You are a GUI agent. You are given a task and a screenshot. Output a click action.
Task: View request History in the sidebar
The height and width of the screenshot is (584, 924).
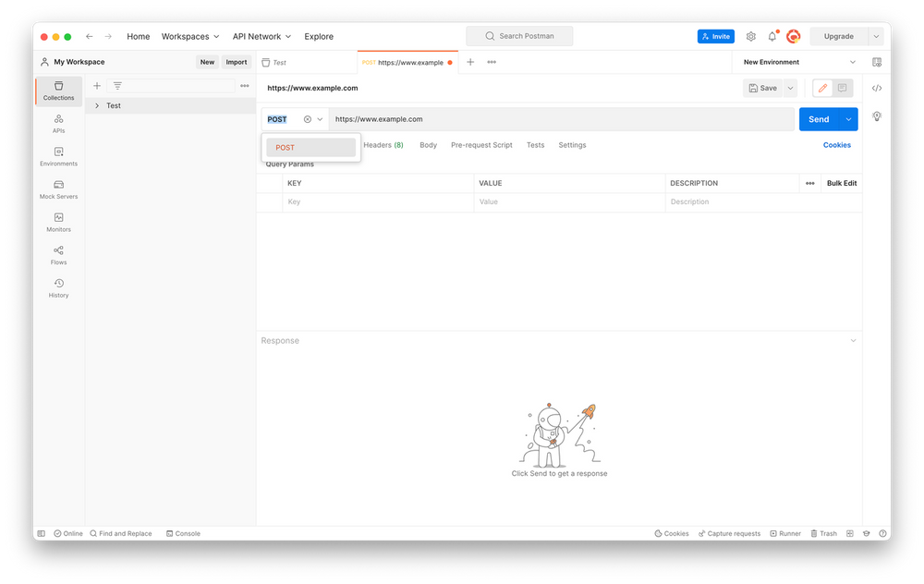tap(58, 289)
